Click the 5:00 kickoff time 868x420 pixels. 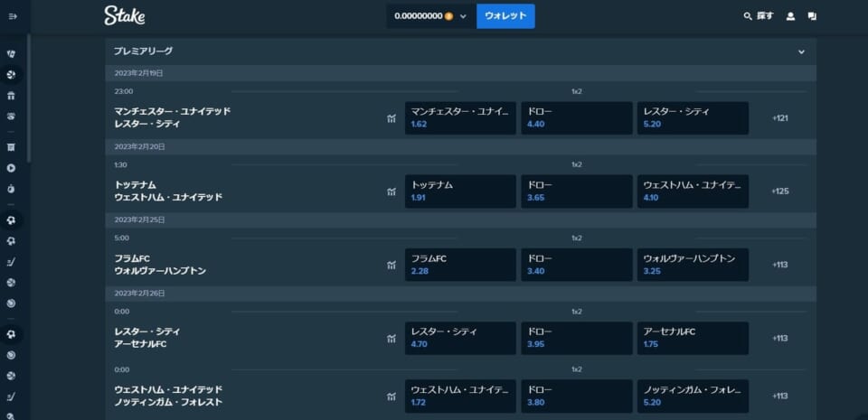121,238
